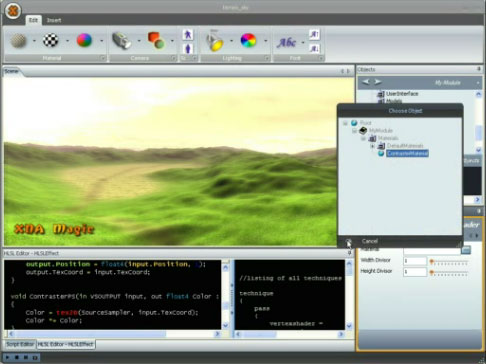Click the pin icon of Objects panel
Image resolution: width=486 pixels, height=364 pixels.
(479, 69)
